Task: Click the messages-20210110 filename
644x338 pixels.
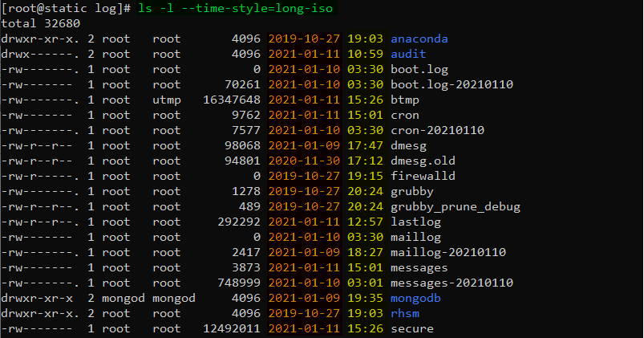Action: (x=452, y=283)
